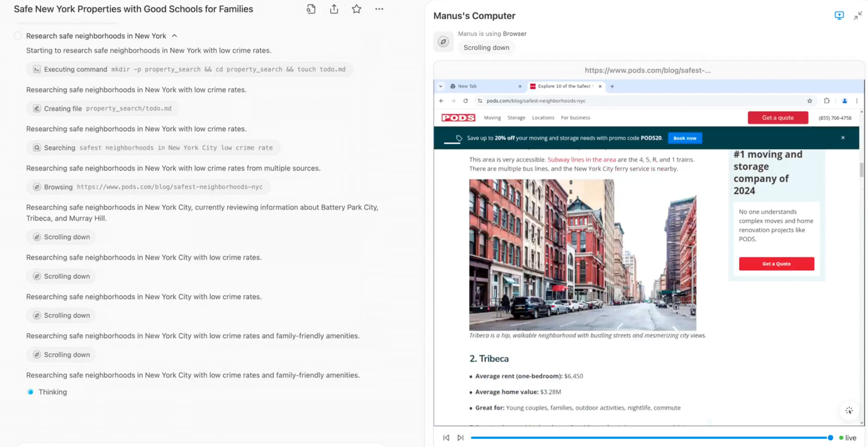Close the promo code banner
Image resolution: width=868 pixels, height=447 pixels.
843,138
